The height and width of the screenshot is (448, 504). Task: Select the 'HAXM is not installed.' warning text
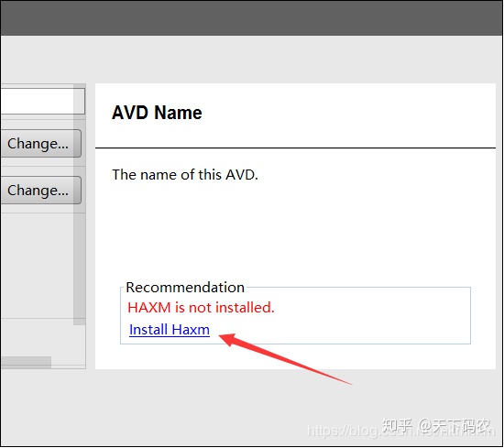click(201, 308)
